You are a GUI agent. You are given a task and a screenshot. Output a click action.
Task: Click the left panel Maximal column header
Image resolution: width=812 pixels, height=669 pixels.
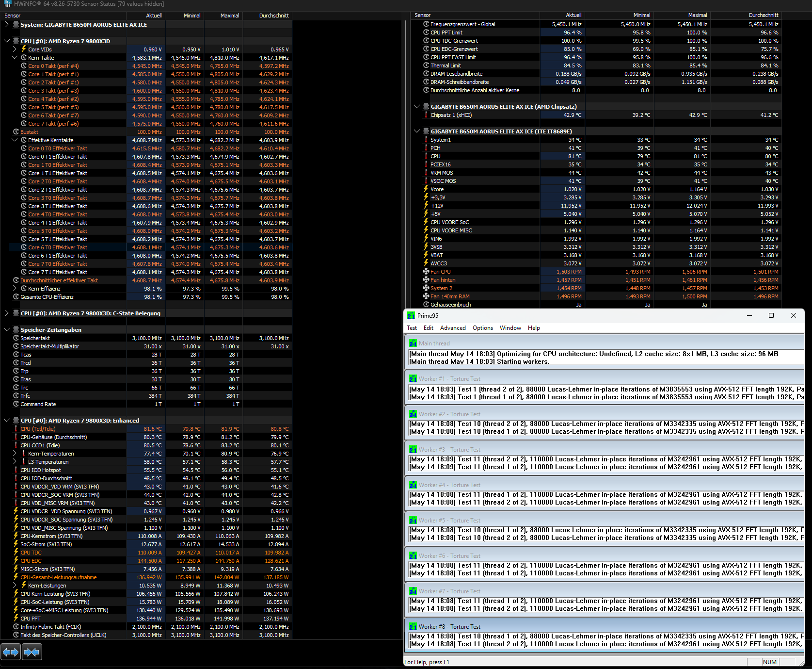click(224, 16)
